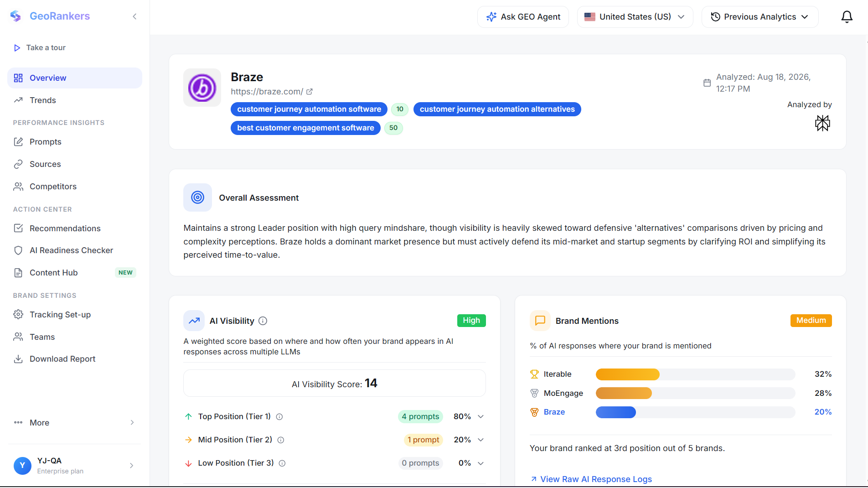Click the red down arrow for Low Position
Image resolution: width=868 pixels, height=488 pixels.
[188, 463]
